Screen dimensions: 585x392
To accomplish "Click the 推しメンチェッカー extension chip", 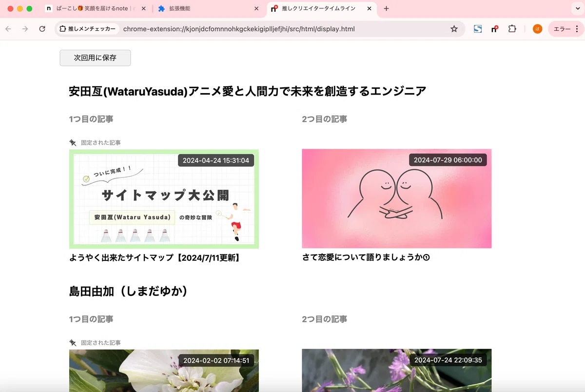I will [x=88, y=29].
